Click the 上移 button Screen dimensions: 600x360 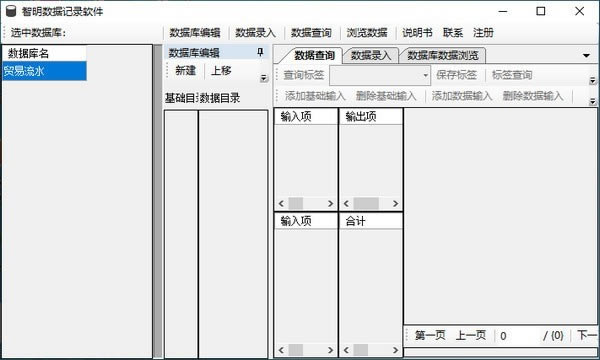coord(221,71)
